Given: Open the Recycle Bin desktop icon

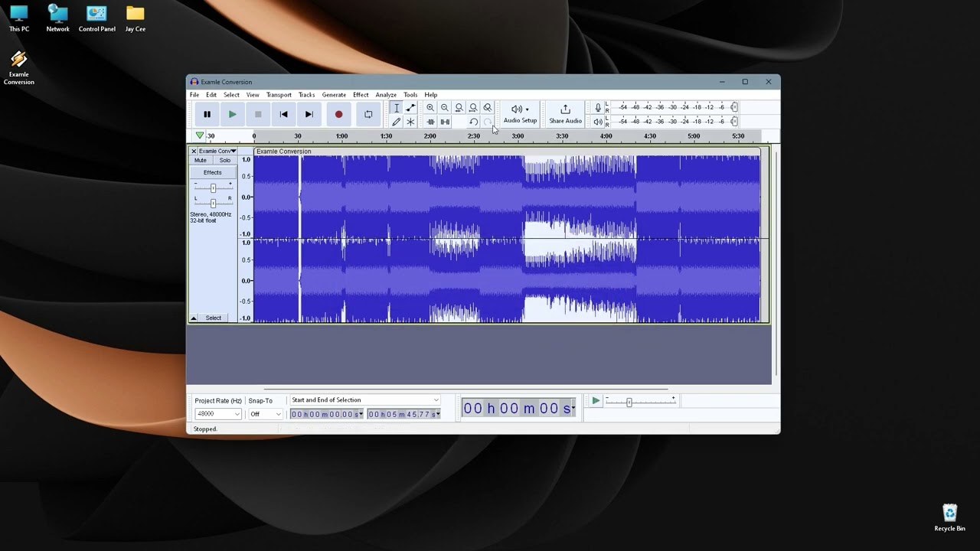Looking at the screenshot, I should (x=949, y=518).
